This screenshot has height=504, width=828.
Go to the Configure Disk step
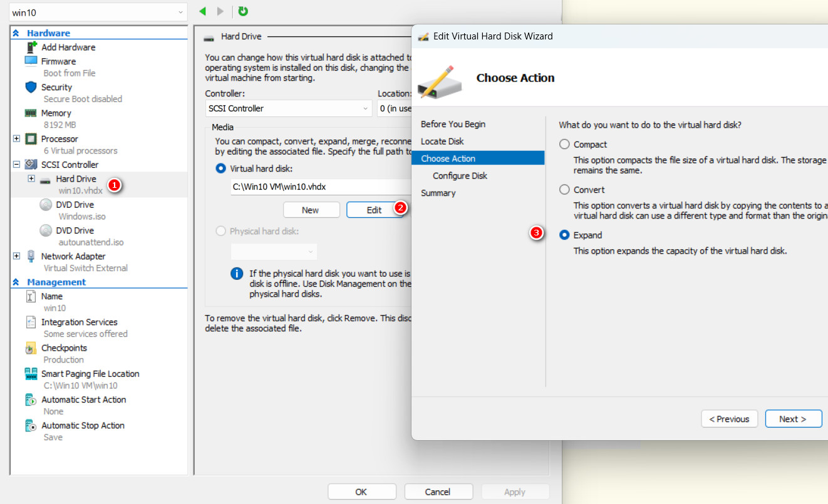point(460,176)
